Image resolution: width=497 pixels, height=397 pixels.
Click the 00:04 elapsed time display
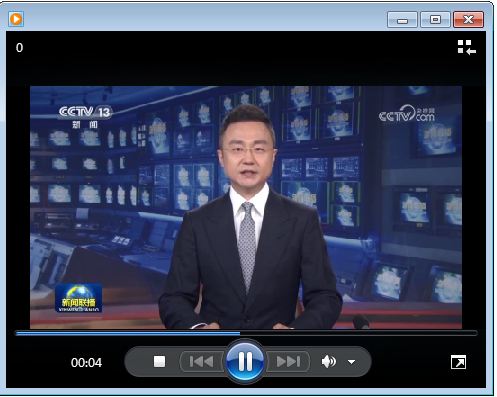coord(86,363)
